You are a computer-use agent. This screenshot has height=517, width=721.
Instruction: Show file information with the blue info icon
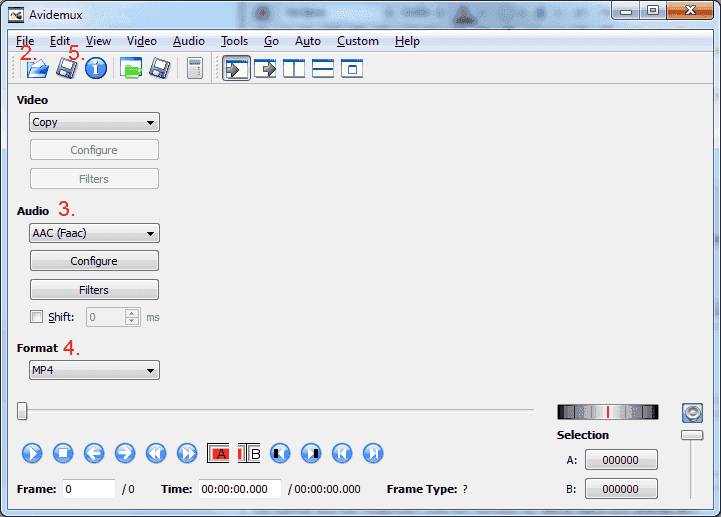click(96, 69)
